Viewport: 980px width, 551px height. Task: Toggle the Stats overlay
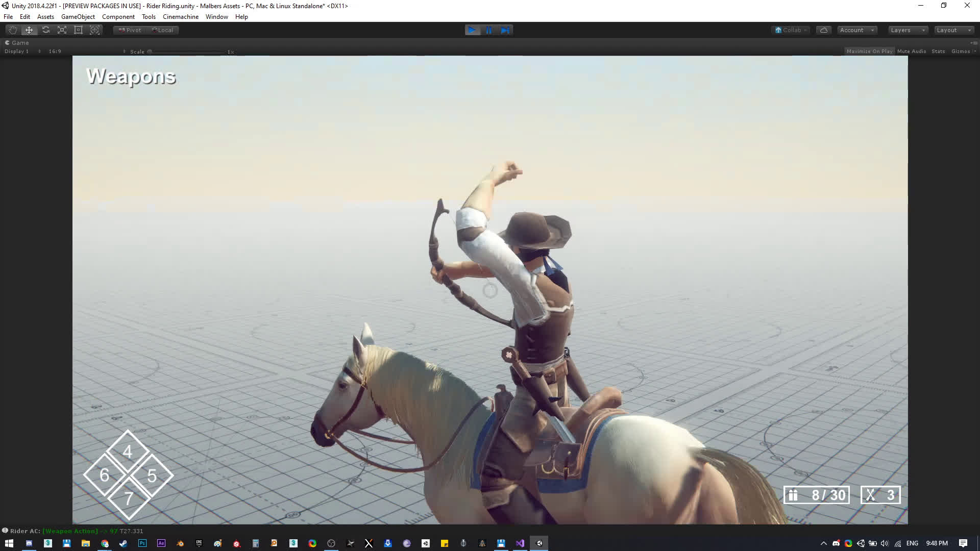click(x=938, y=51)
